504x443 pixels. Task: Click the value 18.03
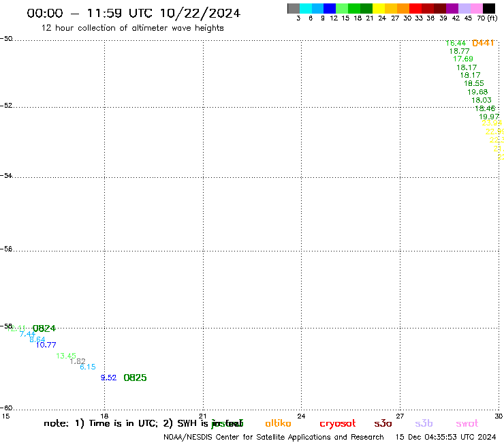click(481, 100)
